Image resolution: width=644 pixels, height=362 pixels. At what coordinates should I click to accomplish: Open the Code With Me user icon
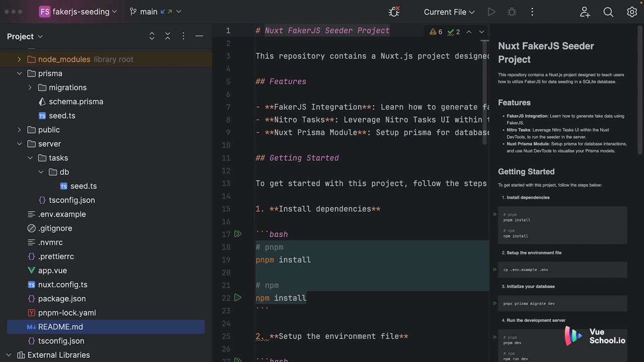click(585, 12)
